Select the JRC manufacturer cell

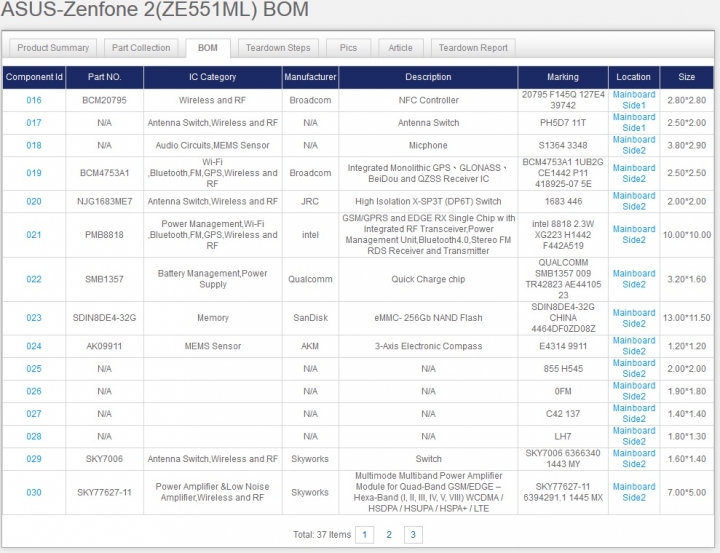(310, 201)
